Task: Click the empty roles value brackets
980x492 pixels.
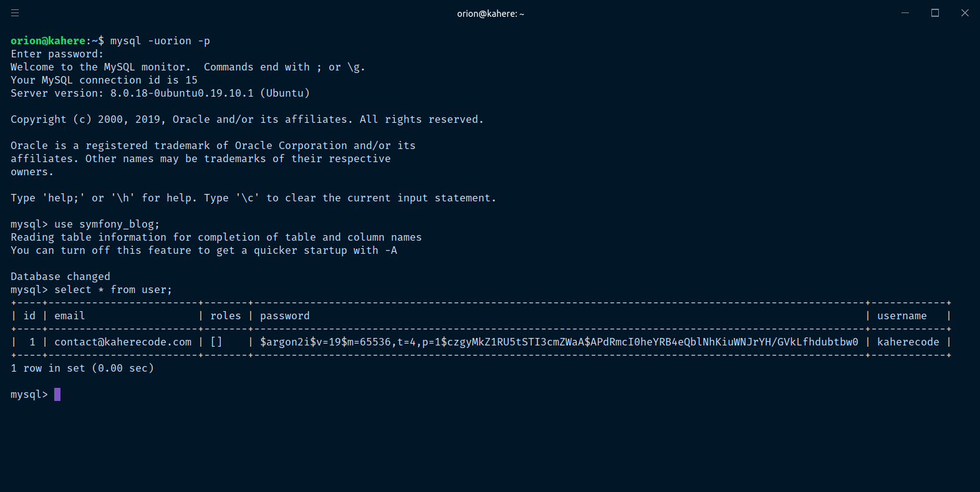Action: coord(216,342)
